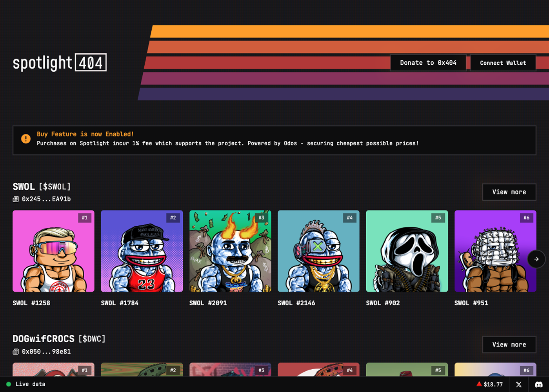This screenshot has height=392, width=549.
Task: Open DOGwifCROCS #4 ranked thumbnail
Action: click(318, 369)
